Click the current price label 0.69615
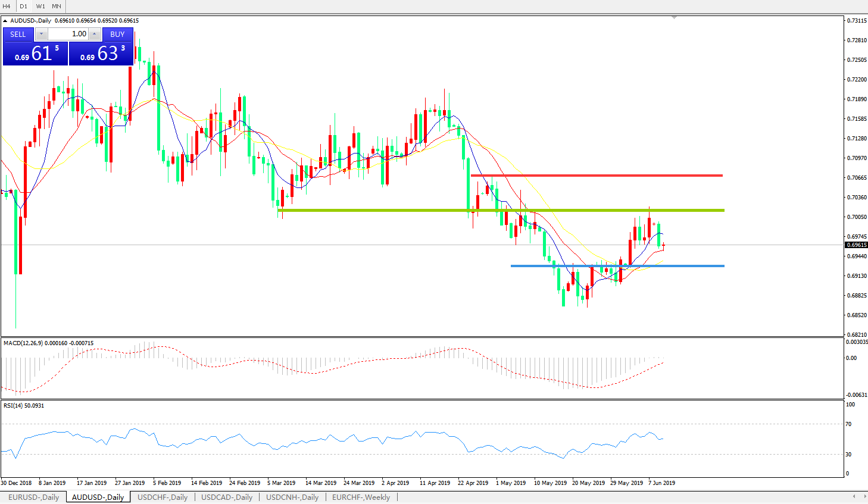 (857, 245)
